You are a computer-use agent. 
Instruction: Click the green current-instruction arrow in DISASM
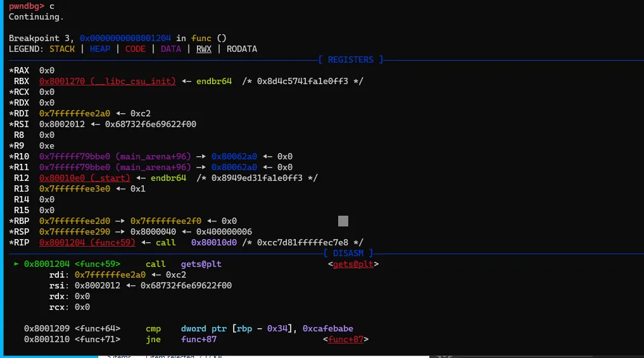tap(16, 264)
